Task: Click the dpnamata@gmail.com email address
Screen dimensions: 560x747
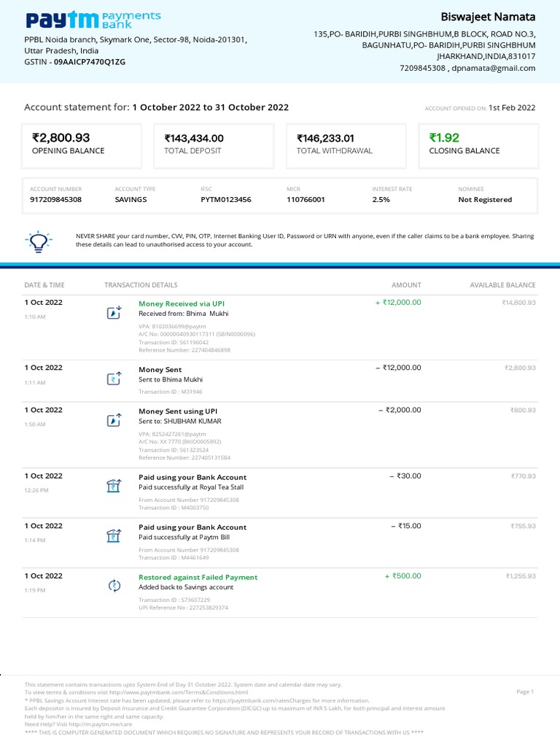Action: click(x=494, y=68)
